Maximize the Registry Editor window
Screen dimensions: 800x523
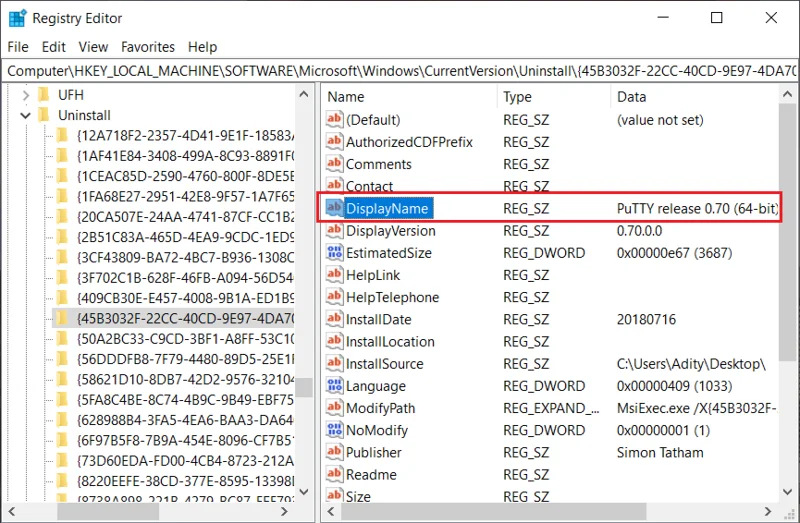click(716, 18)
